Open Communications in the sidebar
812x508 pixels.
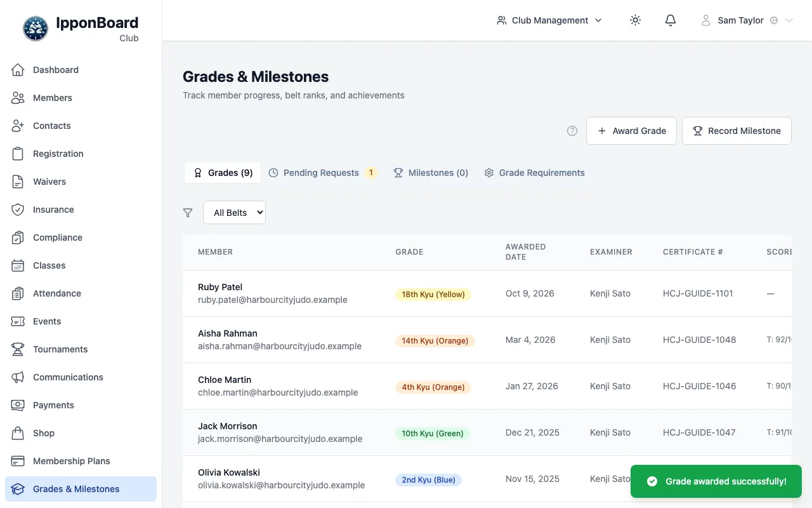[x=81, y=377]
